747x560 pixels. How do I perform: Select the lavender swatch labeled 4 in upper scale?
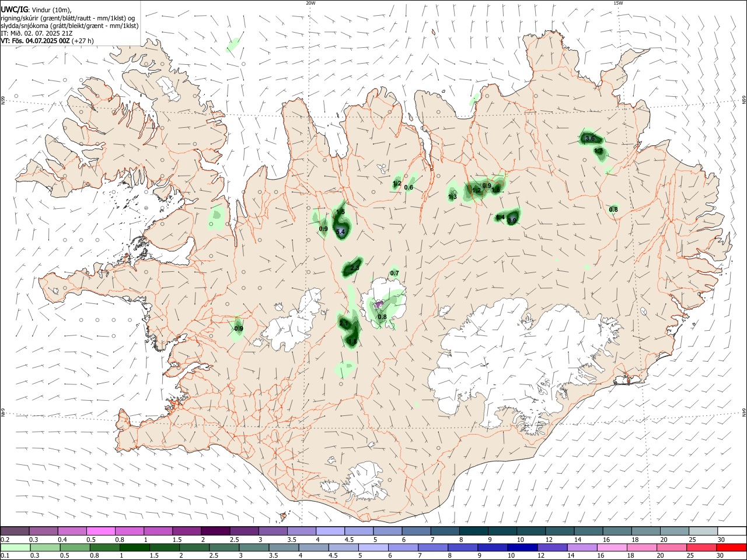click(x=330, y=531)
